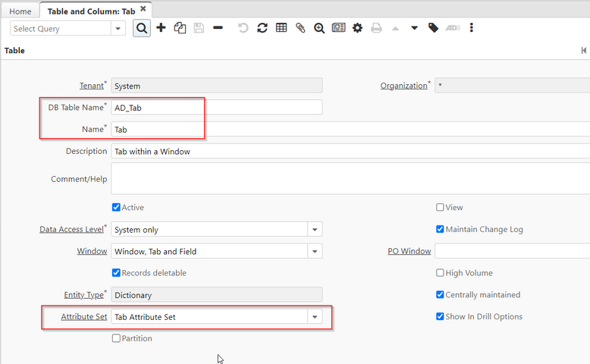Image resolution: width=590 pixels, height=364 pixels.
Task: Click into the Description text field
Action: coord(349,151)
